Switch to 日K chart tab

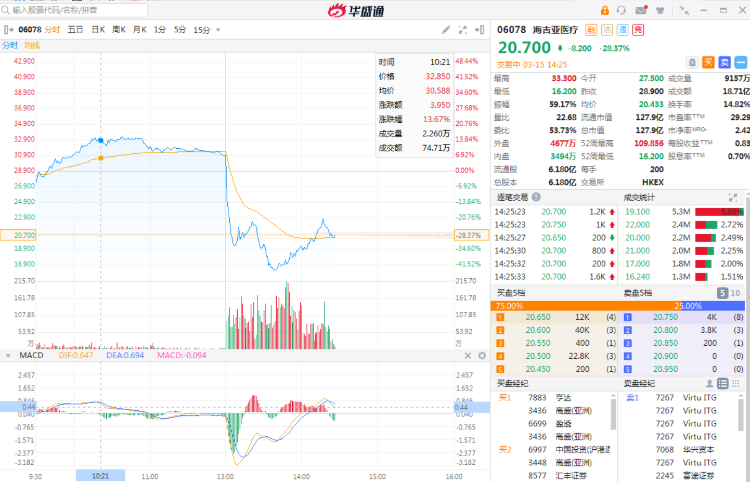point(98,30)
